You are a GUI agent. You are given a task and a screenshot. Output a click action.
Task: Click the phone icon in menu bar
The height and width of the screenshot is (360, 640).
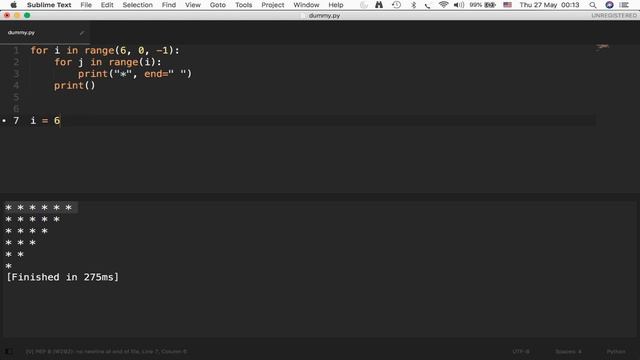pyautogui.click(x=427, y=5)
